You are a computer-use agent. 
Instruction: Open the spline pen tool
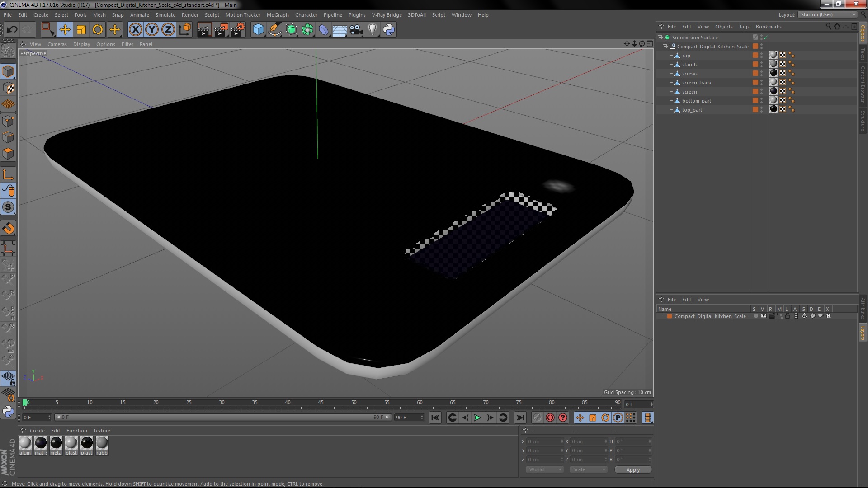[275, 30]
